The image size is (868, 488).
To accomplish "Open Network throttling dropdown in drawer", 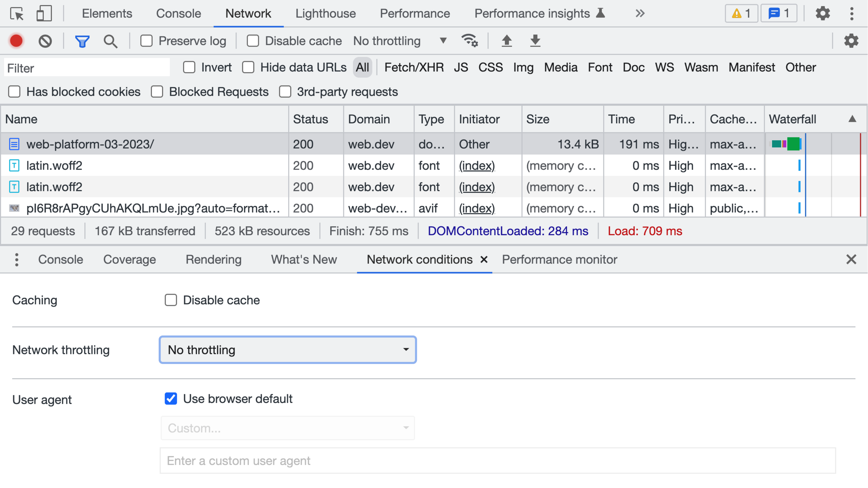I will point(288,350).
